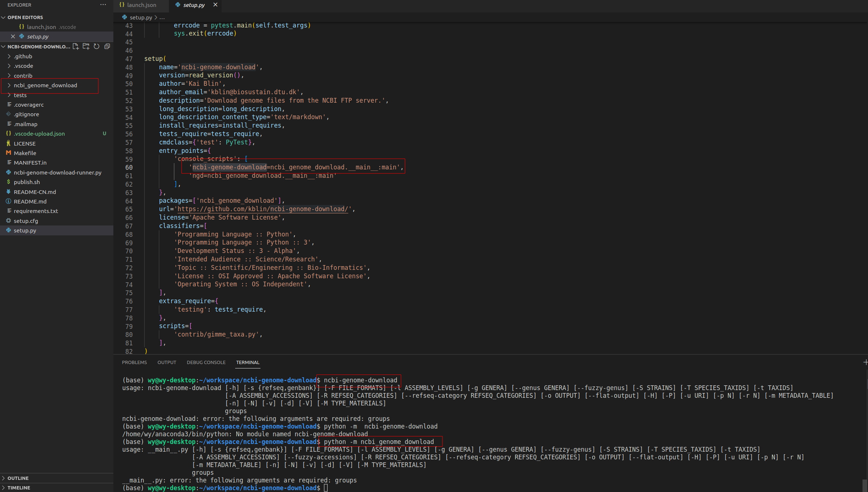Click the LICENSE file icon
Image resolution: width=868 pixels, height=492 pixels.
(x=8, y=143)
